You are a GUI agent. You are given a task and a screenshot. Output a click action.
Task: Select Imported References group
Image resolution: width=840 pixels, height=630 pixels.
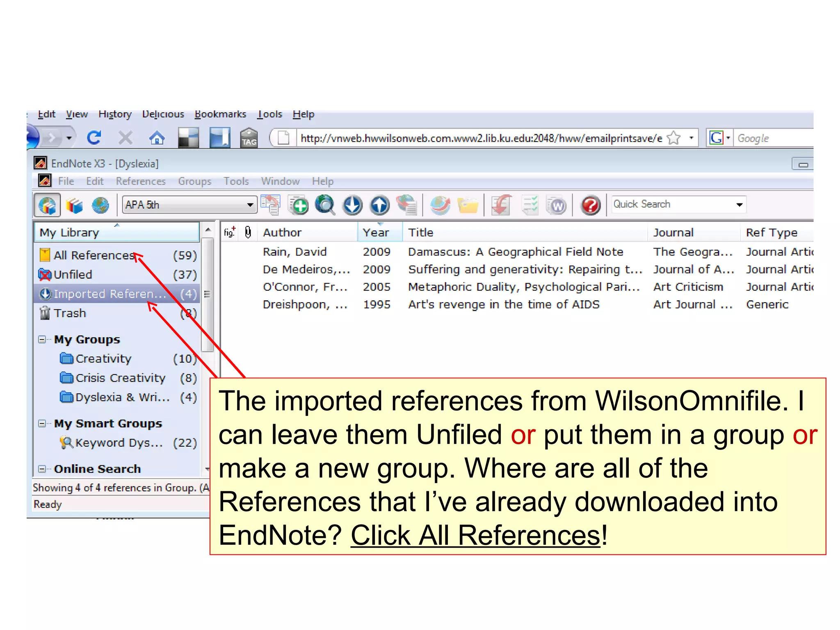(118, 294)
